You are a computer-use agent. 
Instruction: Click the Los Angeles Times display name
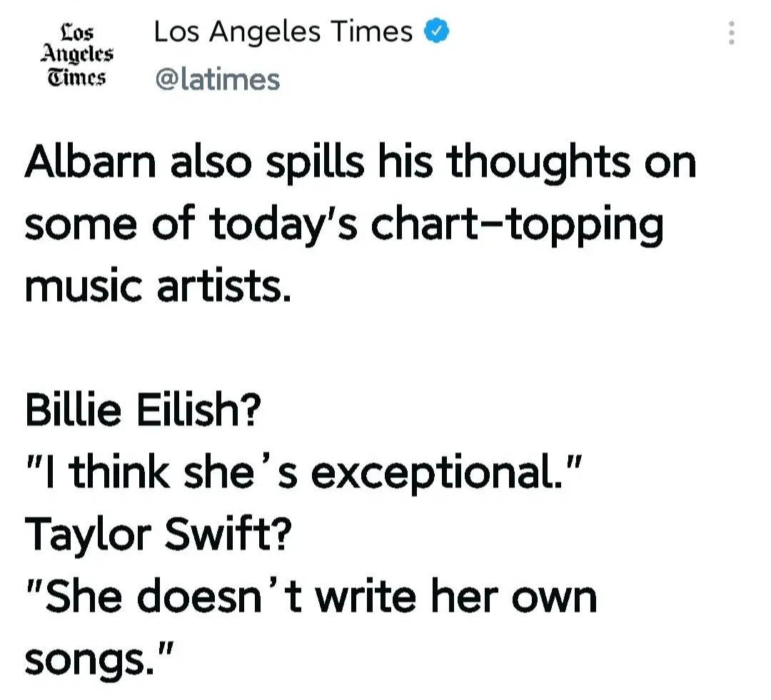(283, 32)
